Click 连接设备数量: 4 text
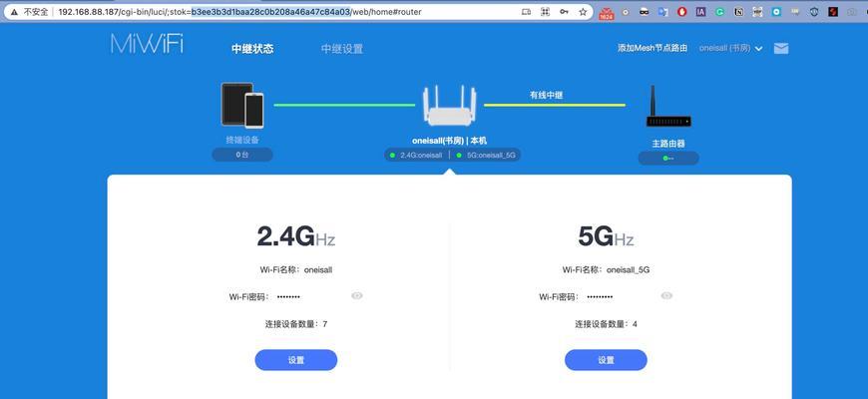 pyautogui.click(x=606, y=324)
